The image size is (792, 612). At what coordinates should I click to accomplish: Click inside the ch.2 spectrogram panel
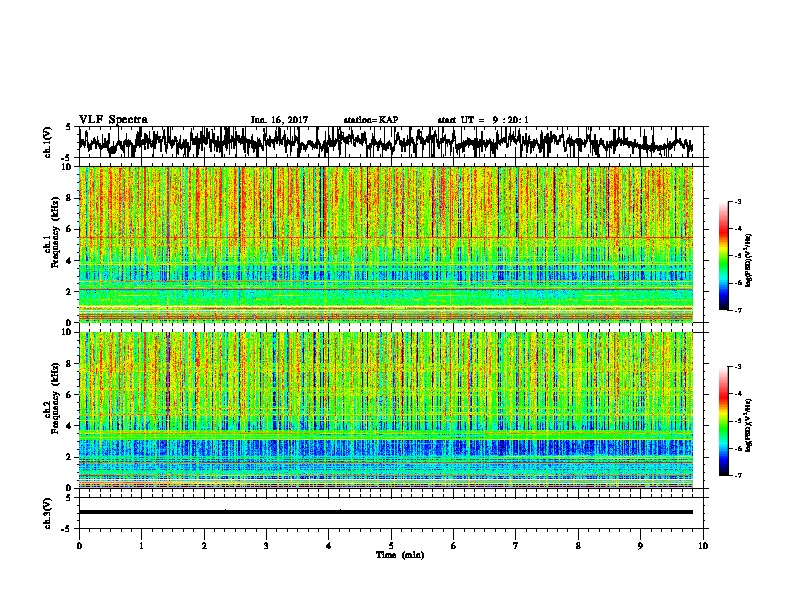[x=386, y=410]
